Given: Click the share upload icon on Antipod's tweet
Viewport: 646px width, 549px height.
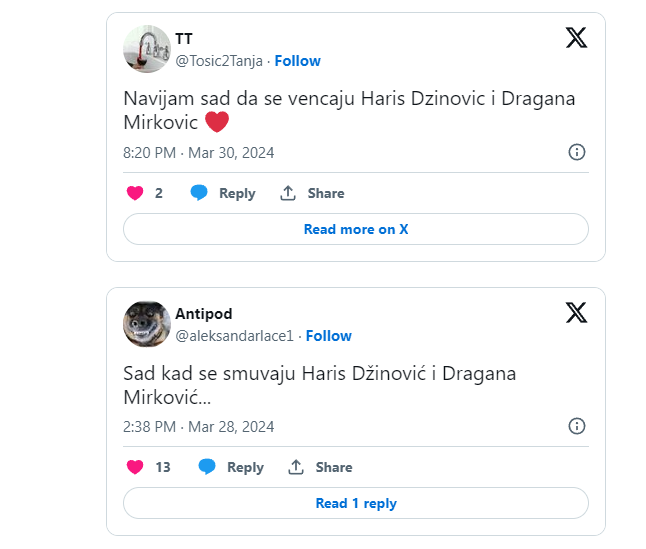Looking at the screenshot, I should click(296, 467).
